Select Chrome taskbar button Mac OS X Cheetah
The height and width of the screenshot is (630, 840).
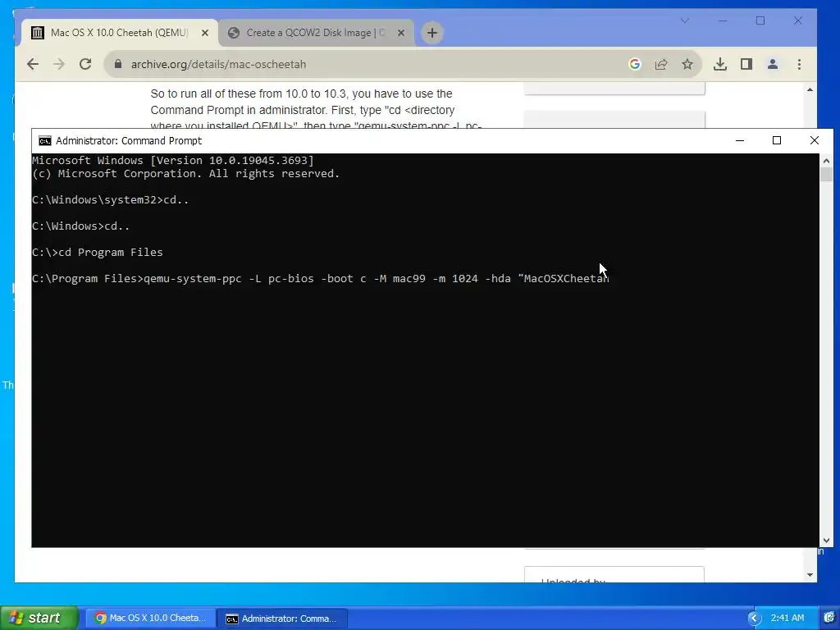tap(151, 619)
